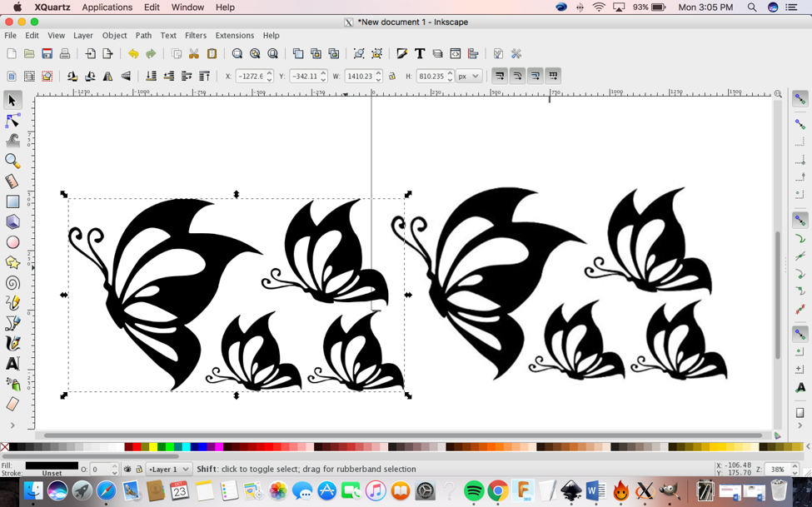Select the Measure ruler tool
Viewport: 812px width, 507px height.
[12, 181]
